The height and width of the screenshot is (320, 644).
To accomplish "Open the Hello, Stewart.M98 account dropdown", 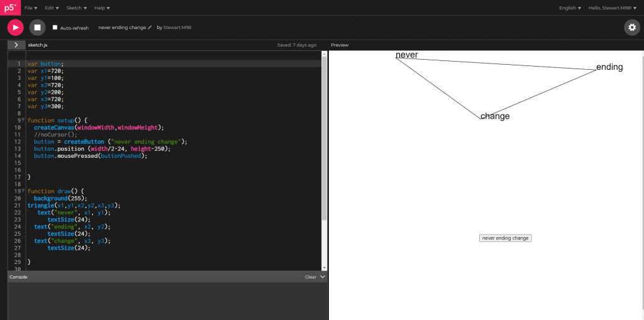I will point(613,8).
